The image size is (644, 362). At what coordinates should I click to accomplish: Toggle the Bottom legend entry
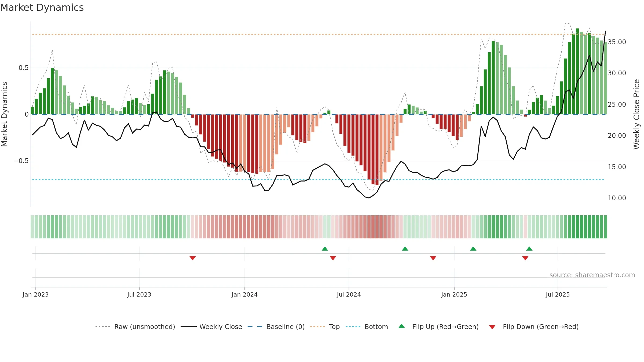pyautogui.click(x=367, y=327)
